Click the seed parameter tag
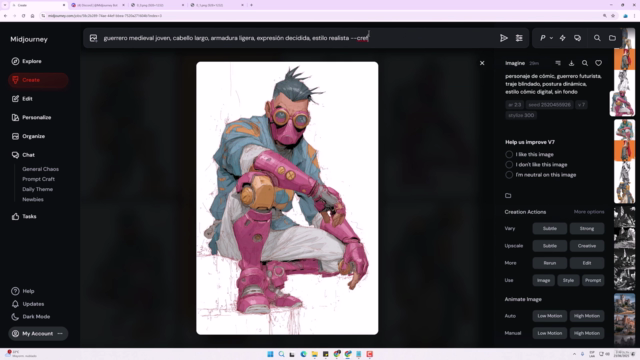 (549, 105)
